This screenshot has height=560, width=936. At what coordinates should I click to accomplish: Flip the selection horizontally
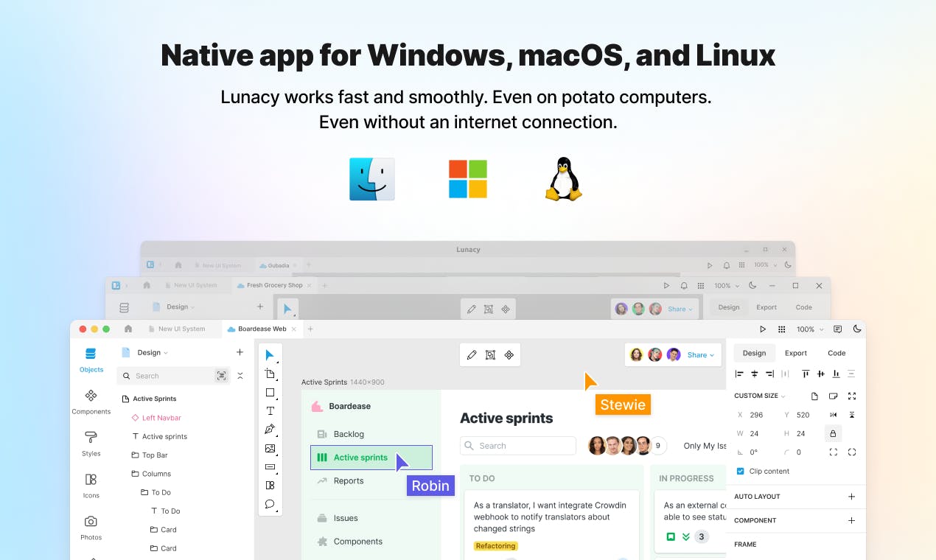(x=834, y=415)
